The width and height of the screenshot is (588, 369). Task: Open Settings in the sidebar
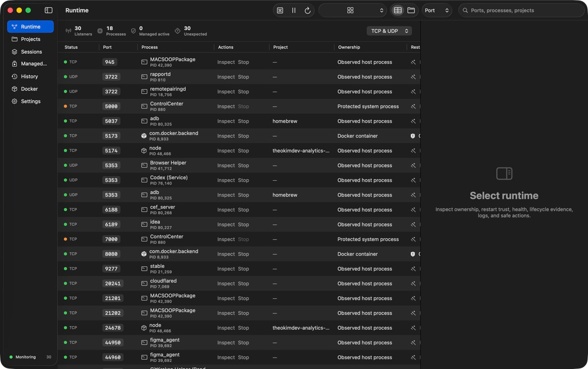click(30, 101)
